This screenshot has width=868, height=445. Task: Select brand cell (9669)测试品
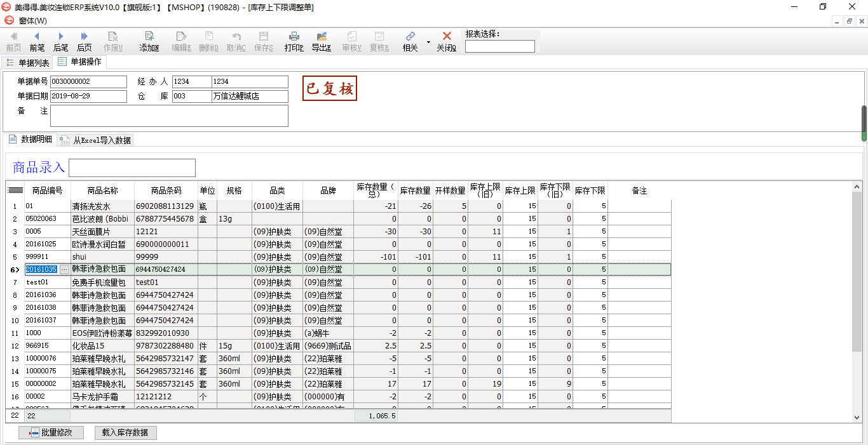tap(328, 346)
